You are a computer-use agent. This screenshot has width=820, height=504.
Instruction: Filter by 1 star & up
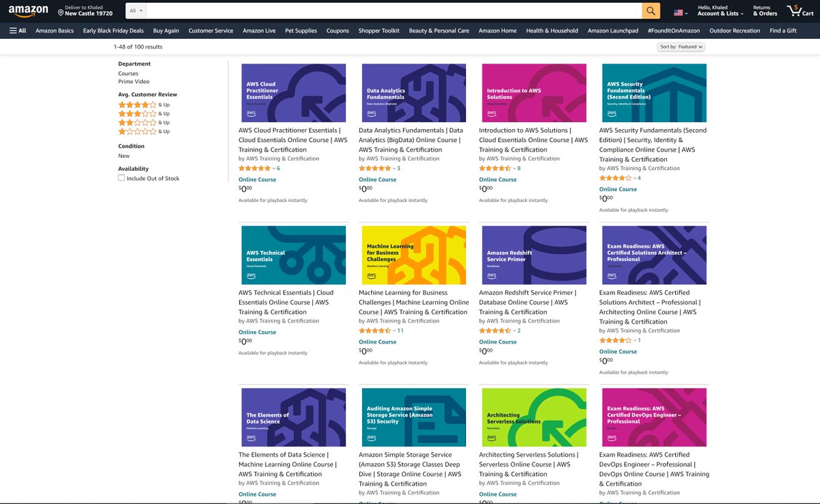pyautogui.click(x=144, y=131)
